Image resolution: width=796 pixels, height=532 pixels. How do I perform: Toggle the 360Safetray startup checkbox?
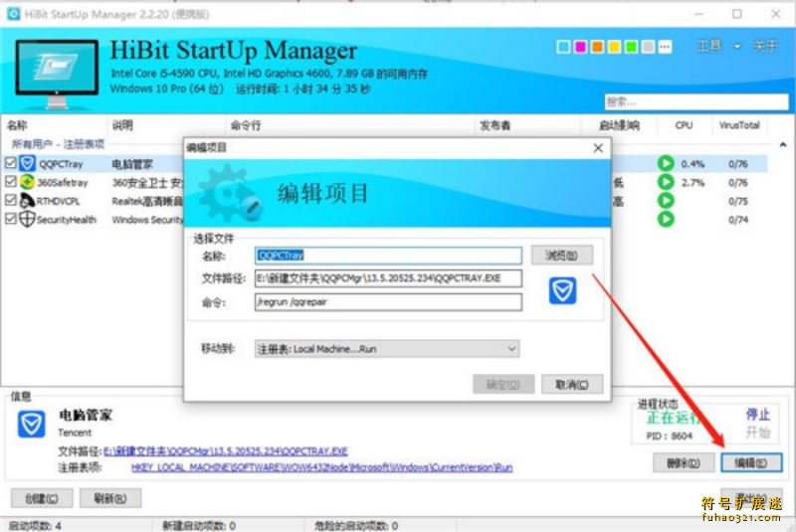point(11,182)
